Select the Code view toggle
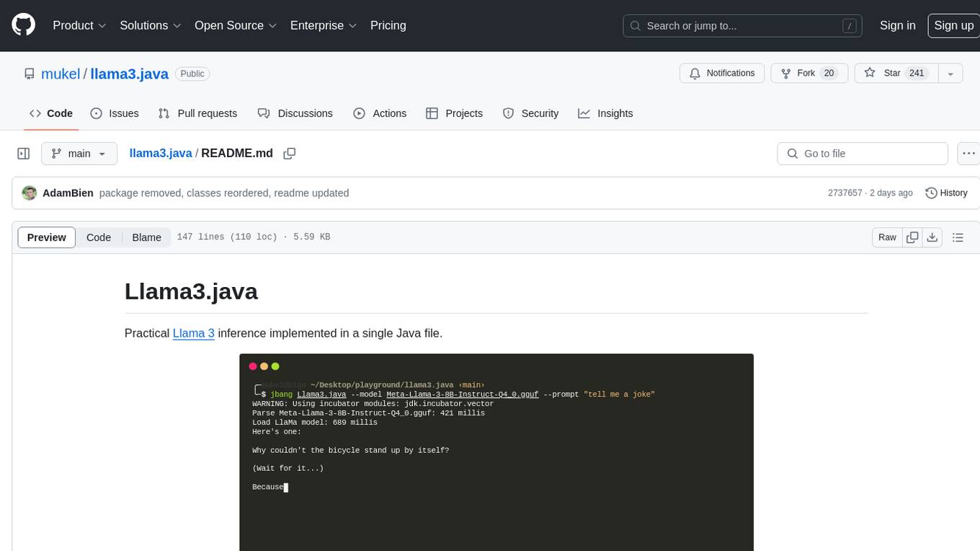 point(99,237)
